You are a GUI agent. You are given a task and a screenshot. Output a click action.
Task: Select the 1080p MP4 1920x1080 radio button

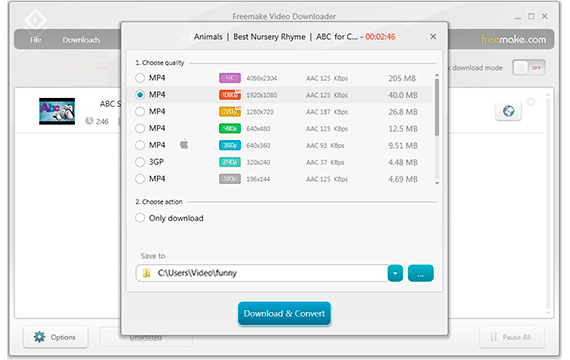coord(140,95)
